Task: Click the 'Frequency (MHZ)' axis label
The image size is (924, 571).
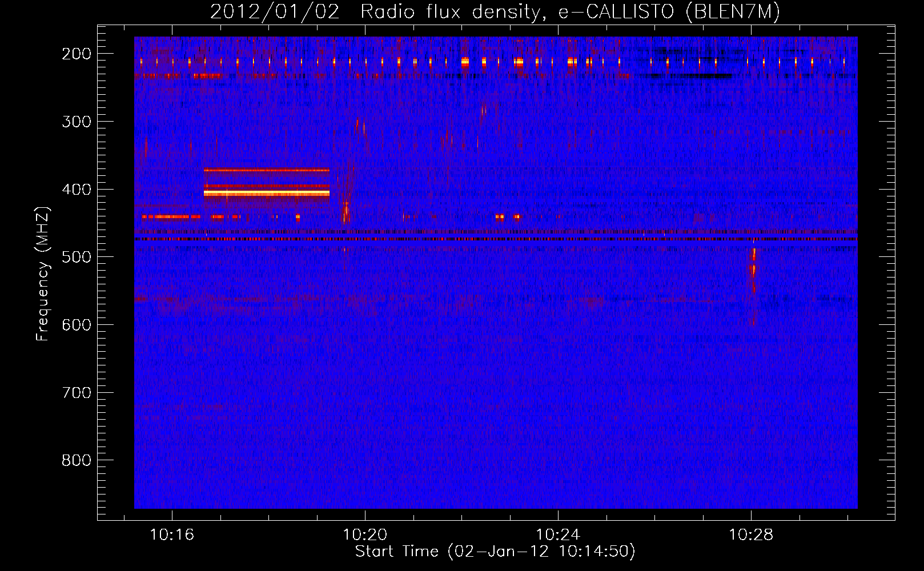Action: click(43, 274)
